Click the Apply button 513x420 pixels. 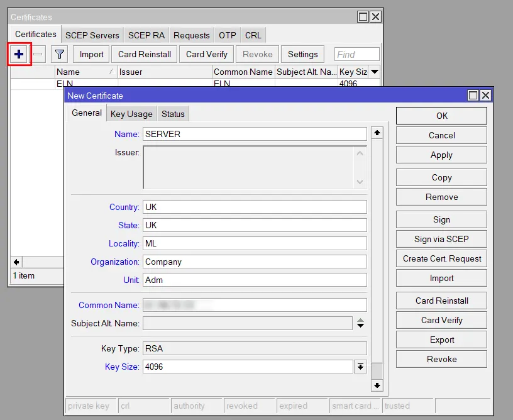coord(441,155)
